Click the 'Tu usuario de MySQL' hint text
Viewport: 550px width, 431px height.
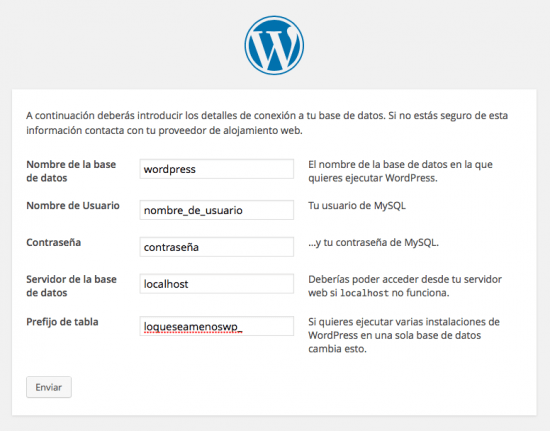click(x=357, y=206)
